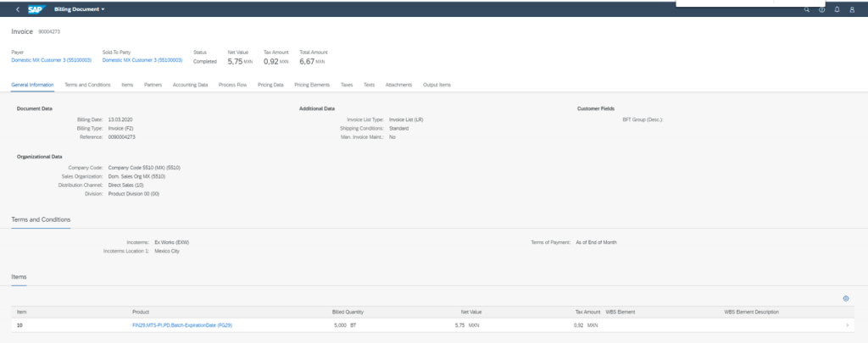Open the Accounting Data tab
Screen dimensions: 868x343
pyautogui.click(x=191, y=85)
